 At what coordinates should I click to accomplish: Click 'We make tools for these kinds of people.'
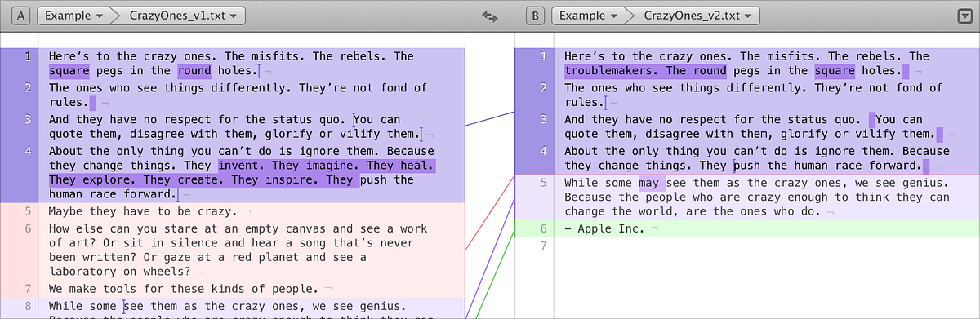185,289
